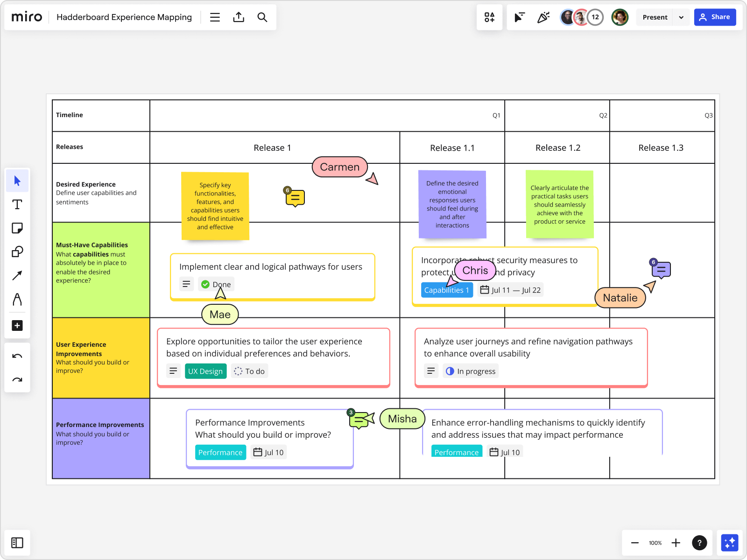Select the Sticky note tool
This screenshot has width=747, height=560.
17,228
